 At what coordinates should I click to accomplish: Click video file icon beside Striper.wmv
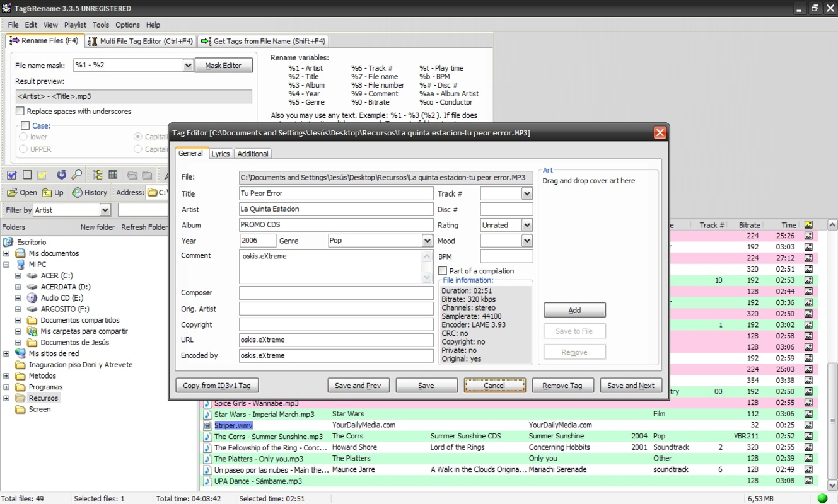pyautogui.click(x=207, y=425)
